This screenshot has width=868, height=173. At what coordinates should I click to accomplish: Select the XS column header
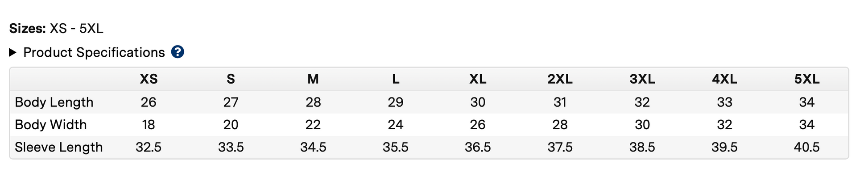click(x=149, y=80)
